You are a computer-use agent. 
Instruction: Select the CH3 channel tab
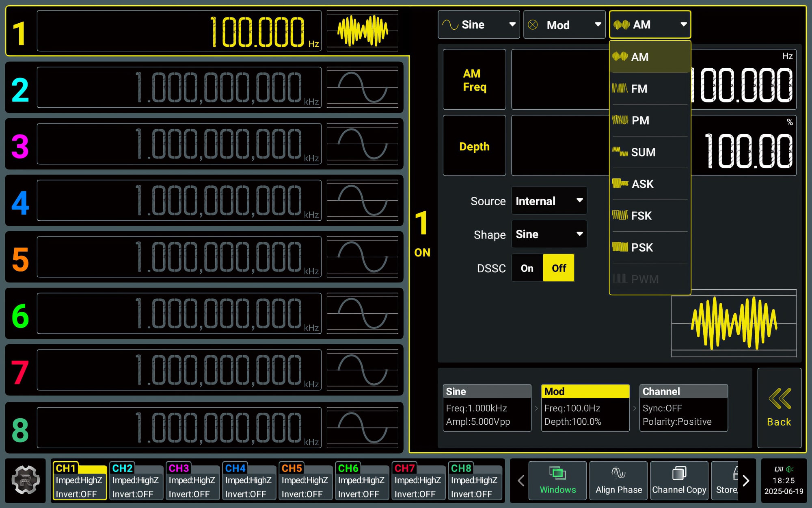[192, 481]
